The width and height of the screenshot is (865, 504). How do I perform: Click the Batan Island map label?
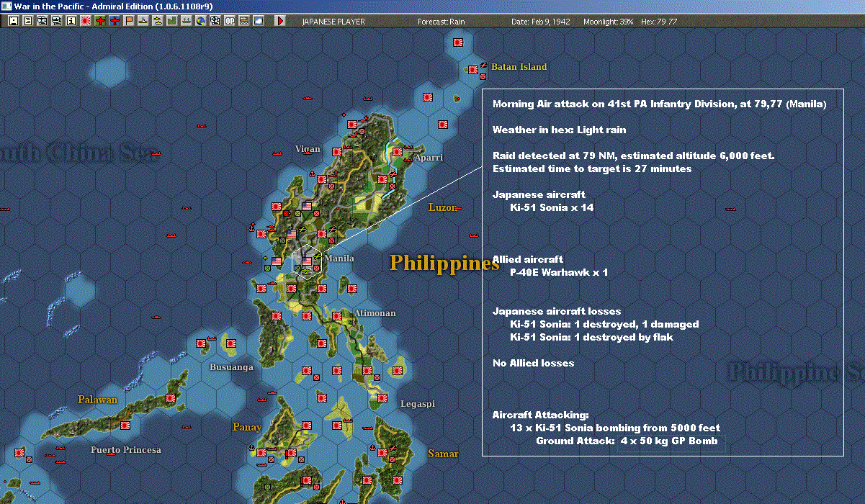coord(519,67)
